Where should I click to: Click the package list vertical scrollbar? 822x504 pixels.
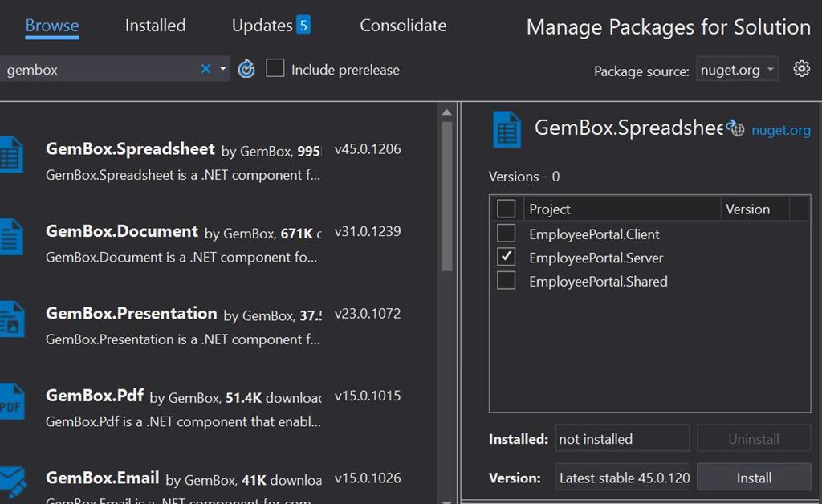point(447,201)
